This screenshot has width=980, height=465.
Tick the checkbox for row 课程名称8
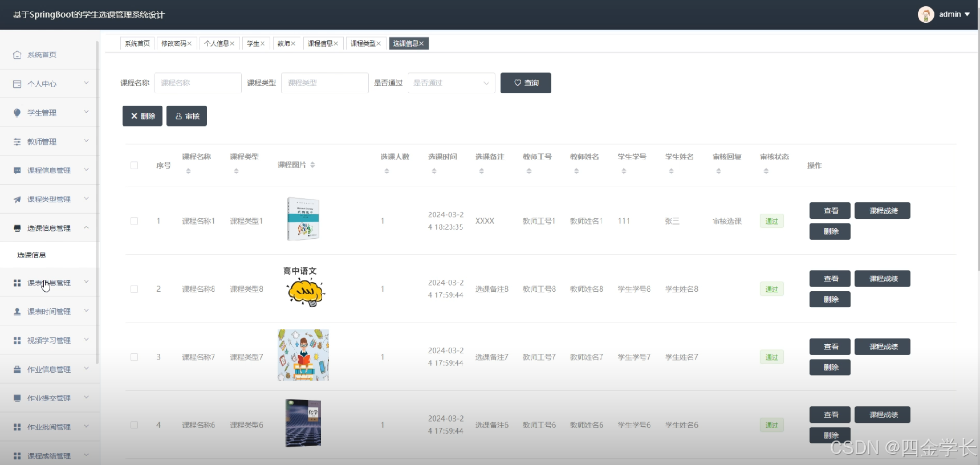point(135,289)
